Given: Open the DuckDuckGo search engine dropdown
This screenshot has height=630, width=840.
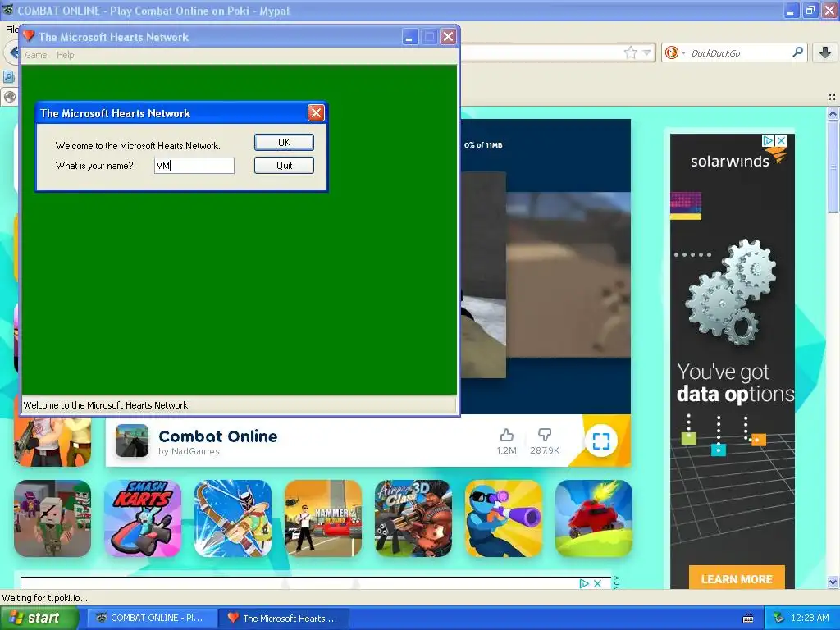Looking at the screenshot, I should tap(683, 52).
